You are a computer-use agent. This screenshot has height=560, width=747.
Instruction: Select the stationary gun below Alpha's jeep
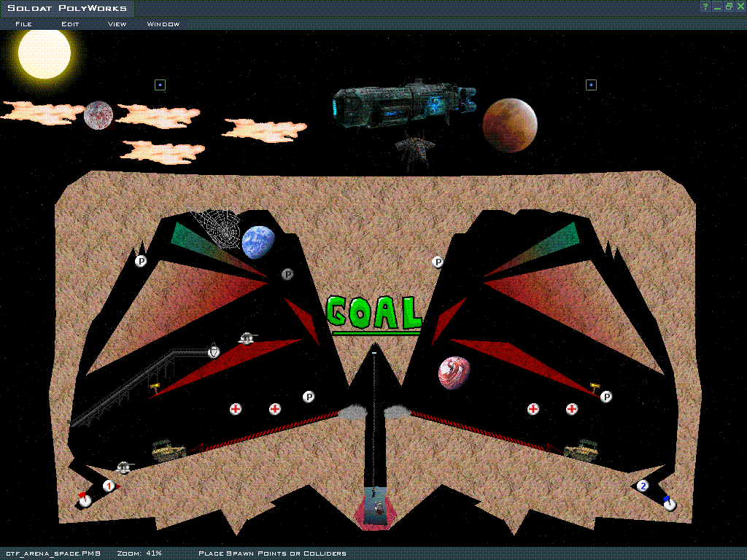tap(125, 466)
